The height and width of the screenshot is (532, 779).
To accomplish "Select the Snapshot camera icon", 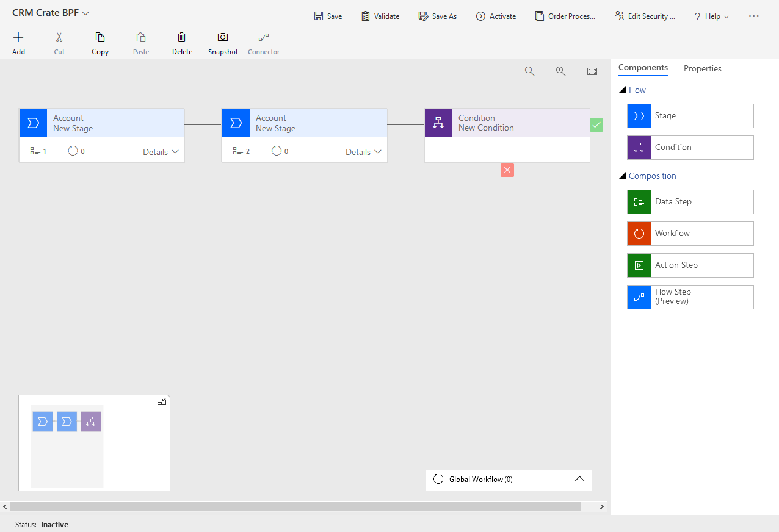I will point(222,36).
